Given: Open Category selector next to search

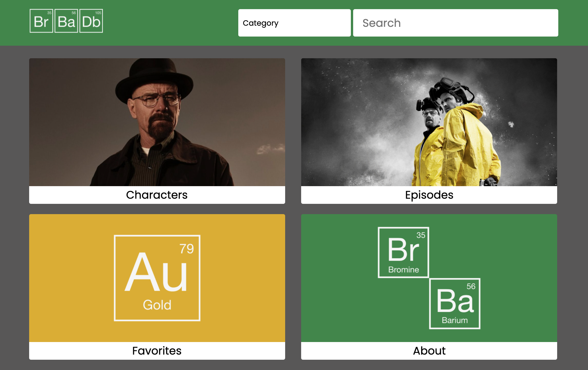Looking at the screenshot, I should point(294,23).
